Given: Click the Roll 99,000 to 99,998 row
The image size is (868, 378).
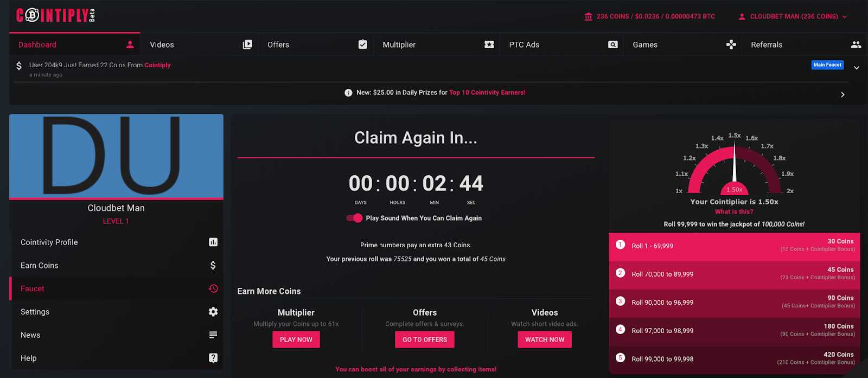Looking at the screenshot, I should tap(734, 360).
